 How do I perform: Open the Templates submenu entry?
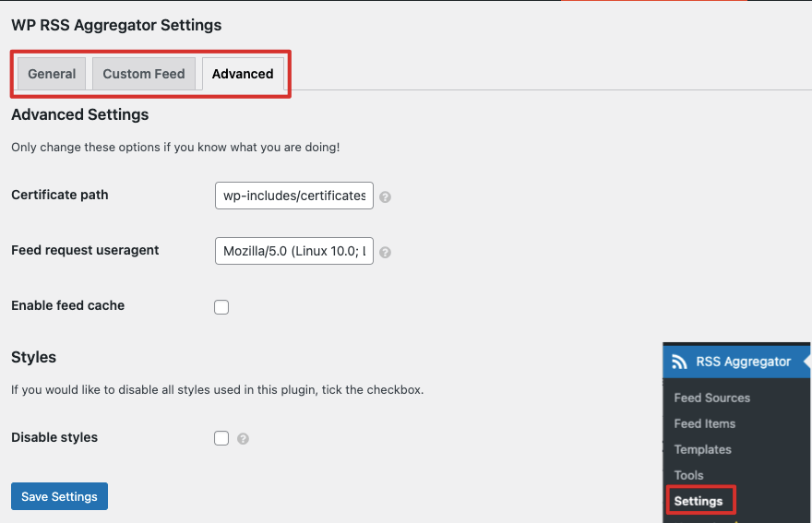click(703, 449)
